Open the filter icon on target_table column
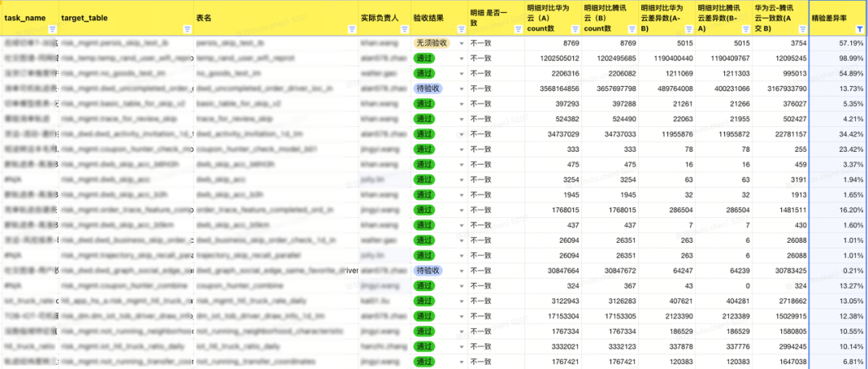This screenshot has height=369, width=868. point(187,30)
